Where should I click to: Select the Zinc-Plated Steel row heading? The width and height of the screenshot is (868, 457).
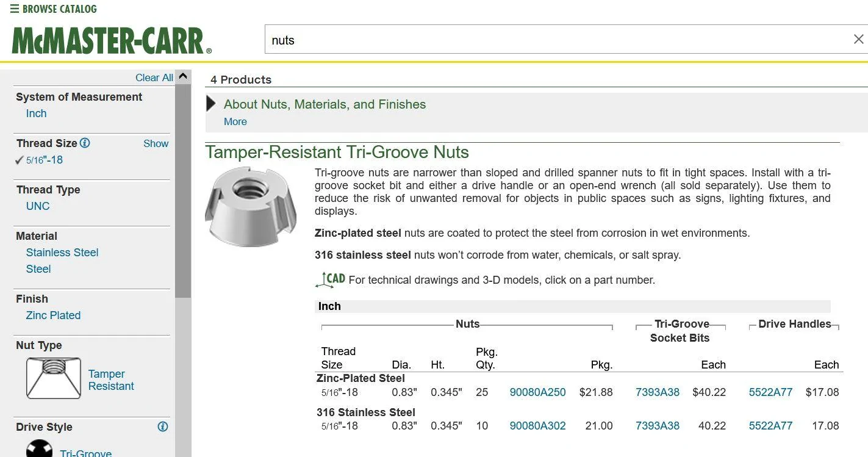(360, 378)
